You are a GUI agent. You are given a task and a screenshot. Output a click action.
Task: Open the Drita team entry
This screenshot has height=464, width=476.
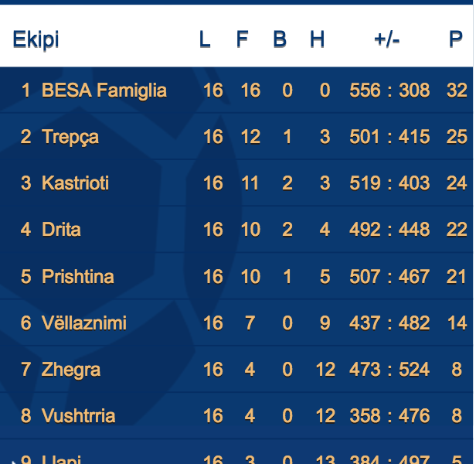[61, 230]
